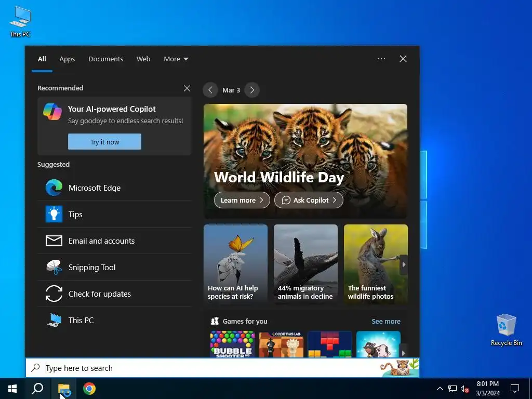This screenshot has height=399, width=532.
Task: Open Microsoft Edge icon in Suggested
Action: 54,188
